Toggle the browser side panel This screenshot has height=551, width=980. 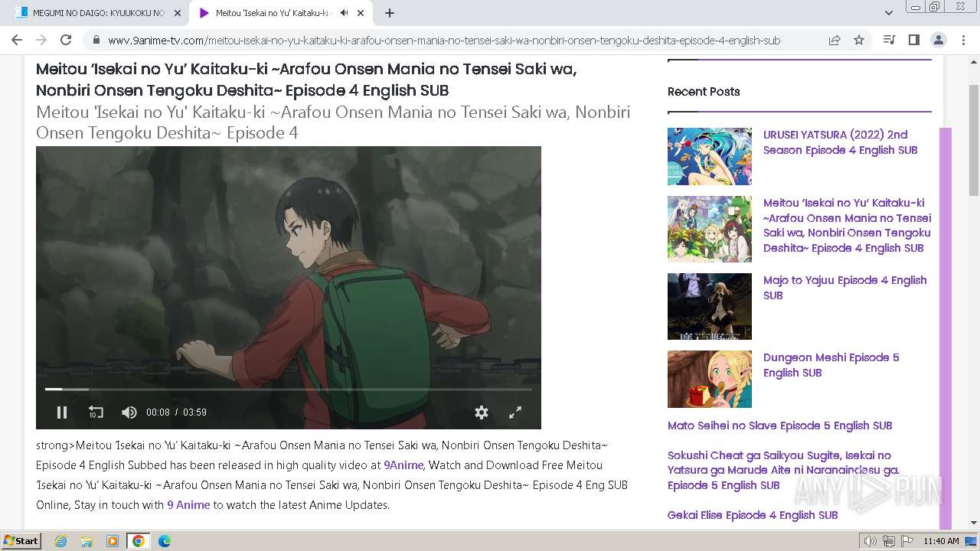tap(913, 40)
